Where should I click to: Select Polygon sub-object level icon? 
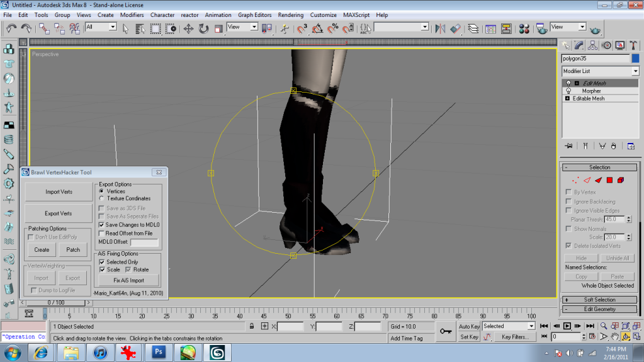609,180
